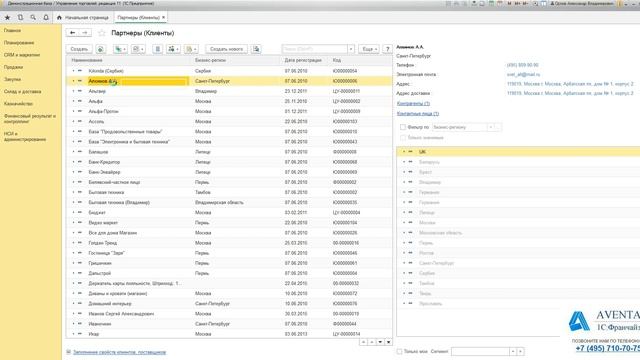Enable the Фильтр по checkbox
Screen dimensions: 640x360
(403, 127)
